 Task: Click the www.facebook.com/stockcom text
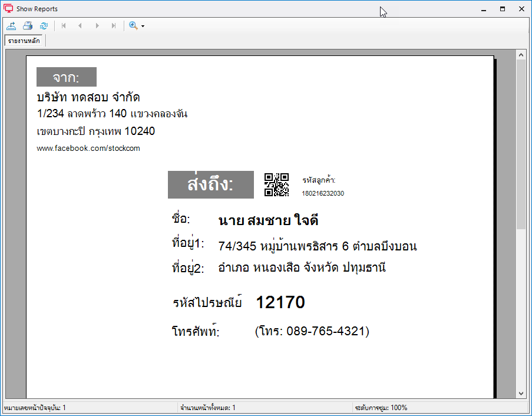pyautogui.click(x=88, y=148)
